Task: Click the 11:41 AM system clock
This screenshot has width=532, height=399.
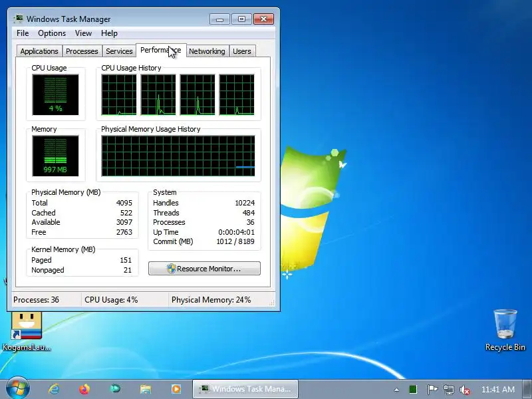Action: (497, 390)
